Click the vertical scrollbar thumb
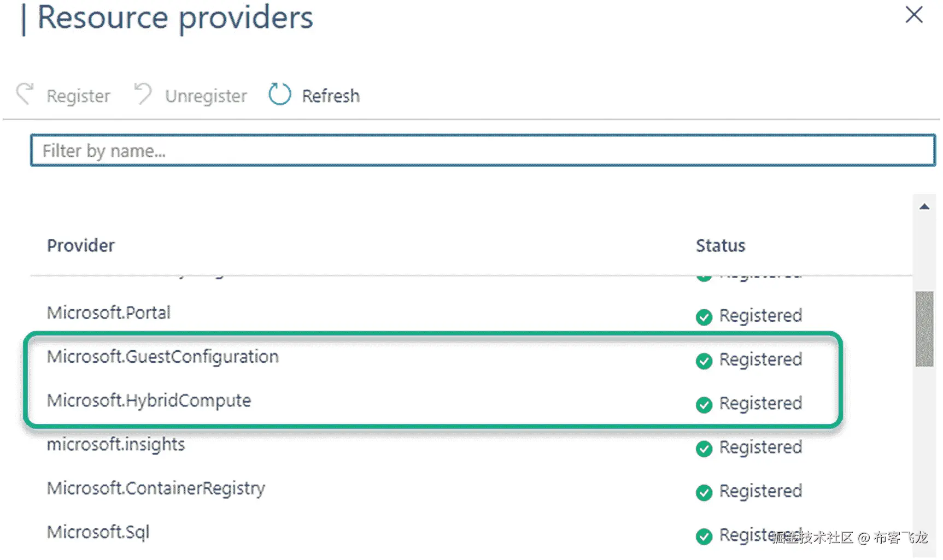943x560 pixels. pyautogui.click(x=924, y=329)
